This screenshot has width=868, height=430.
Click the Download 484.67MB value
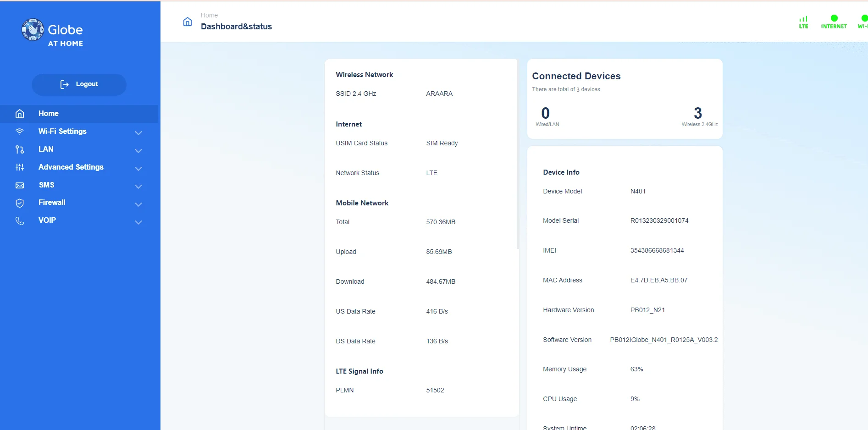[441, 281]
